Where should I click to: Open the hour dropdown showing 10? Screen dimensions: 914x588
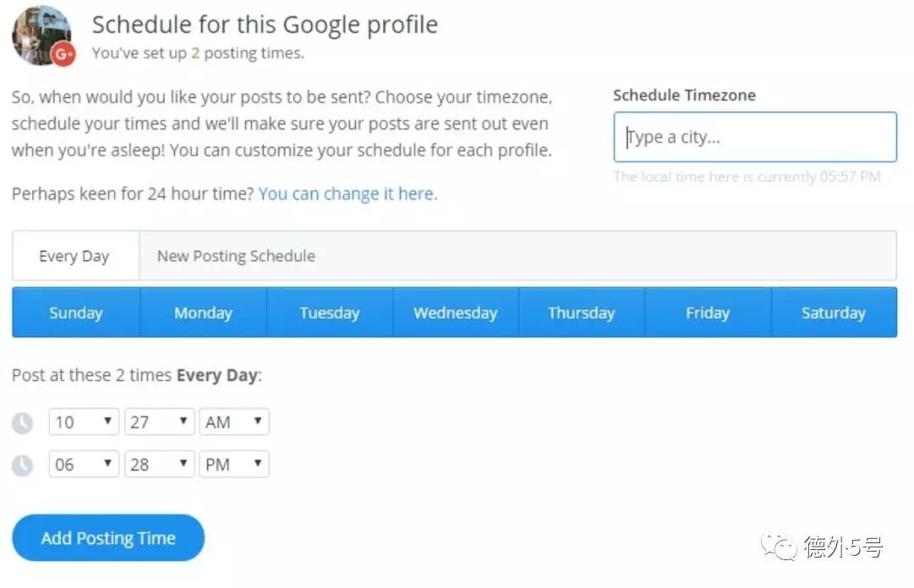(84, 422)
